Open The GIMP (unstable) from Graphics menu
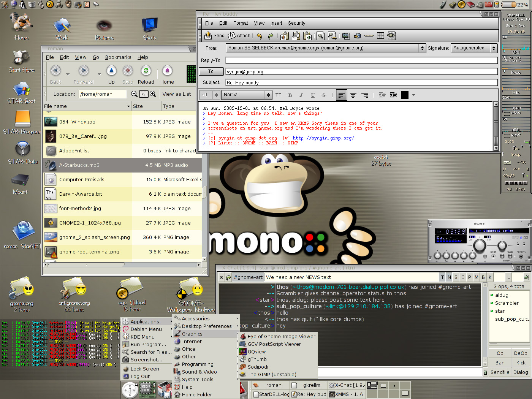The image size is (532, 399). (272, 375)
